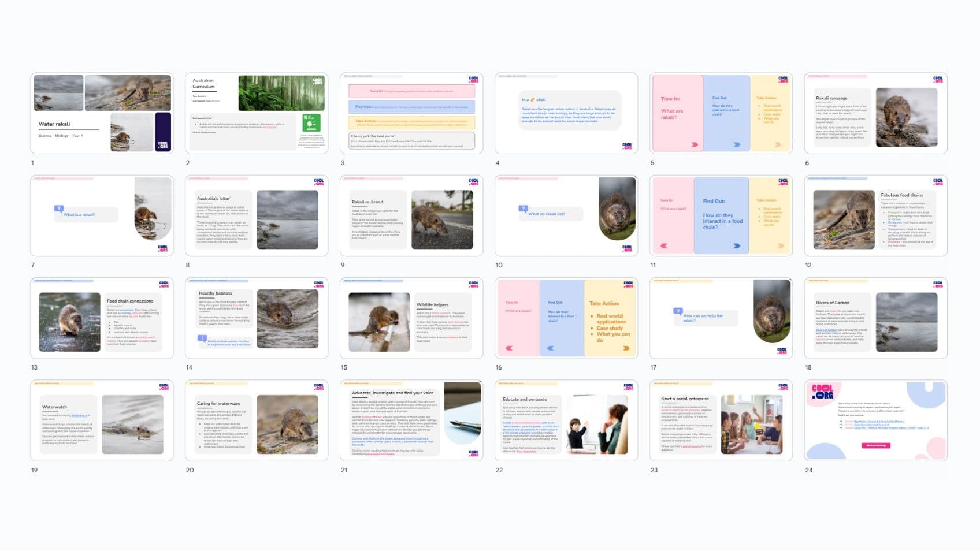The image size is (980, 551).
Task: Click the persuasive techniques link on slide 21
Action: point(380,454)
